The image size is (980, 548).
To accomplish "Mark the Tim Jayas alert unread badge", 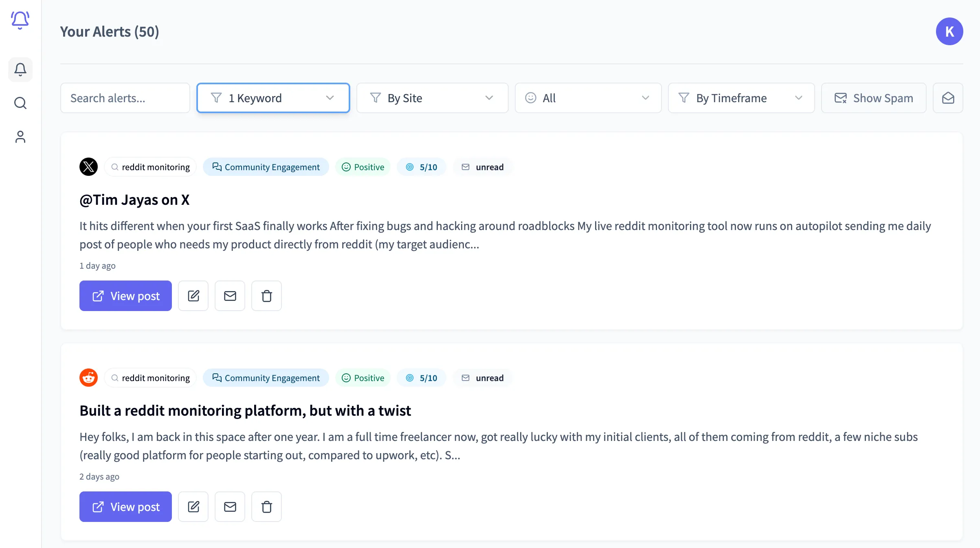I will click(483, 167).
